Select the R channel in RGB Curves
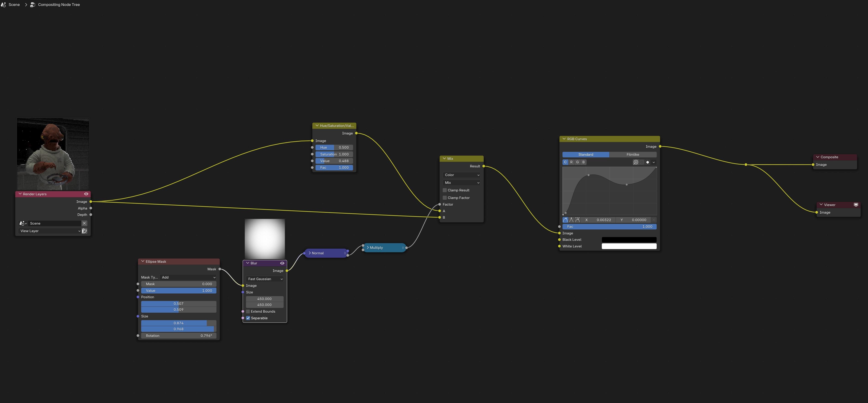This screenshot has height=403, width=868. pos(571,162)
